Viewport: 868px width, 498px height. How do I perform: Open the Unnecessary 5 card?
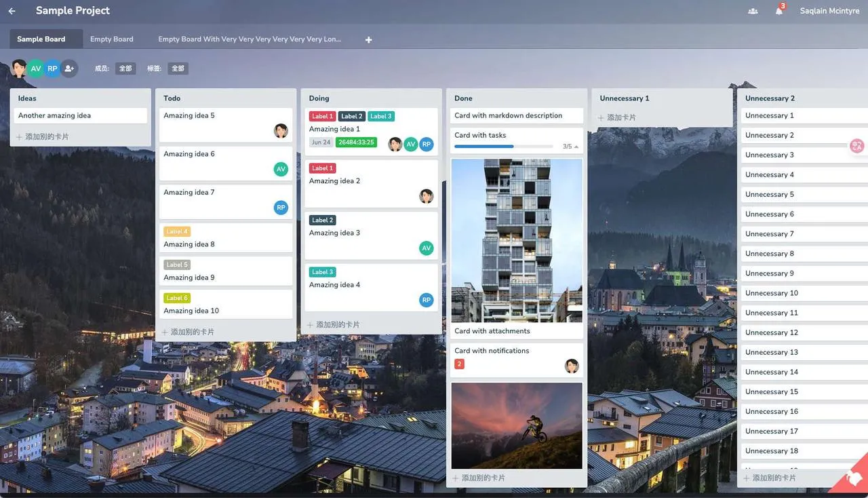[x=804, y=195]
